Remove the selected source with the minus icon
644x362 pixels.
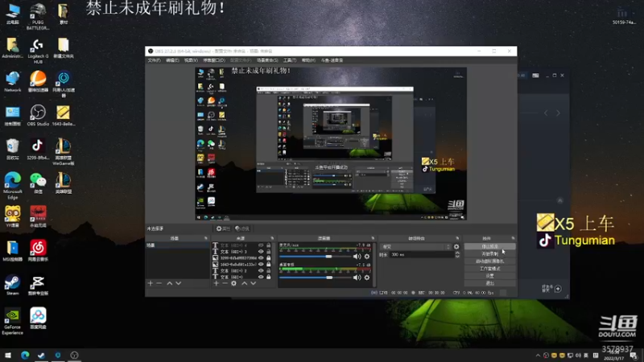(x=225, y=283)
